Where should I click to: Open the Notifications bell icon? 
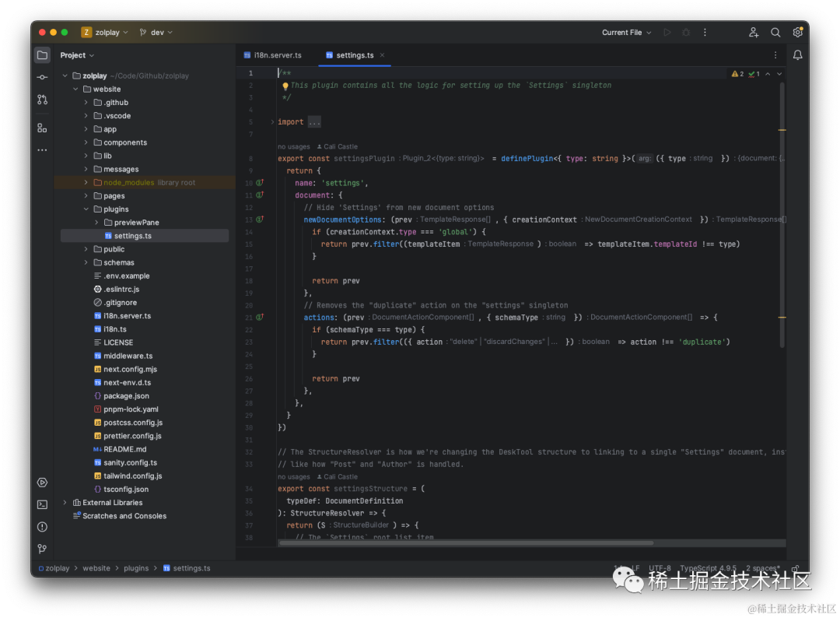[x=797, y=55]
